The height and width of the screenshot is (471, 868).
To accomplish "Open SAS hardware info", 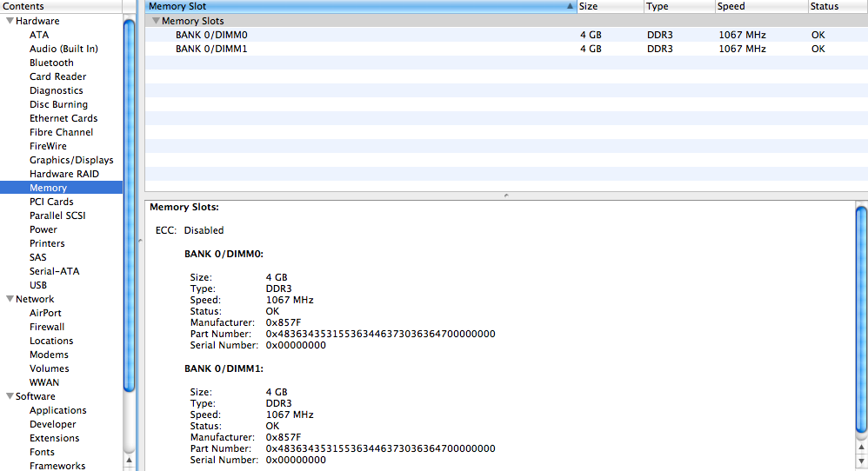I will (38, 257).
